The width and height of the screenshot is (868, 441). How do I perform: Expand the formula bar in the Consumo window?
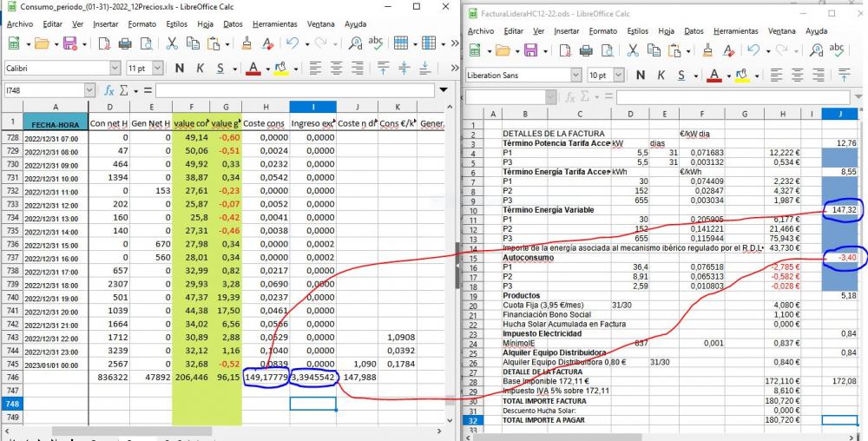coord(444,89)
